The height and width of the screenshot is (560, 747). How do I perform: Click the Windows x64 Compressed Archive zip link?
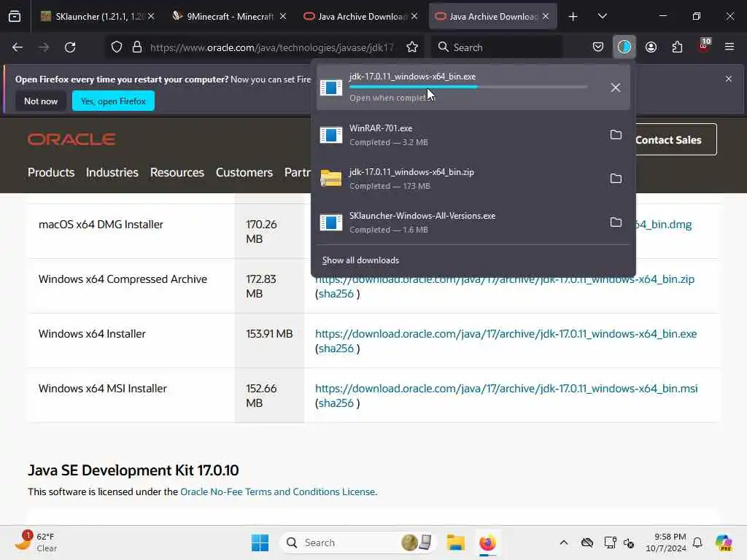505,279
